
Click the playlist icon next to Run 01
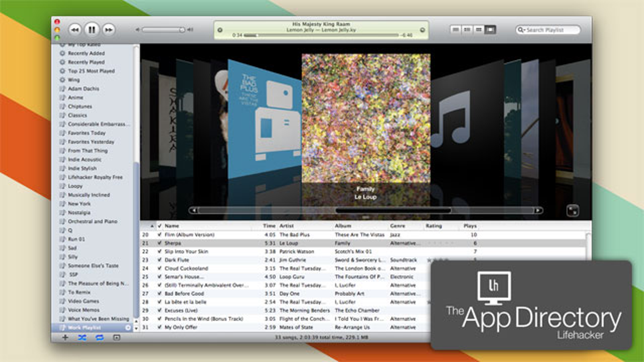tap(62, 239)
